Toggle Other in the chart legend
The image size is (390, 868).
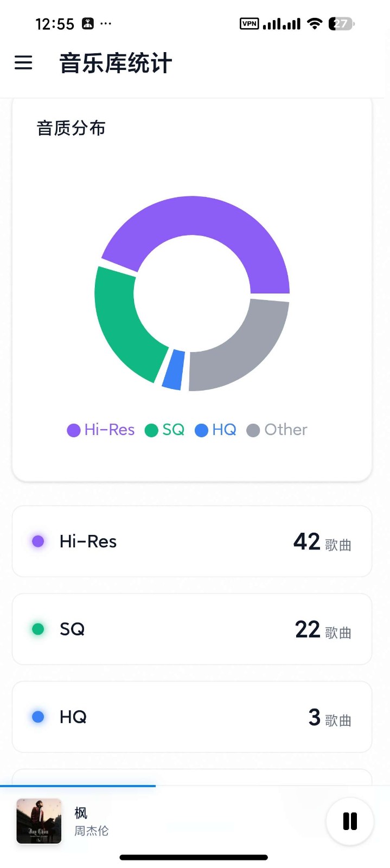277,430
